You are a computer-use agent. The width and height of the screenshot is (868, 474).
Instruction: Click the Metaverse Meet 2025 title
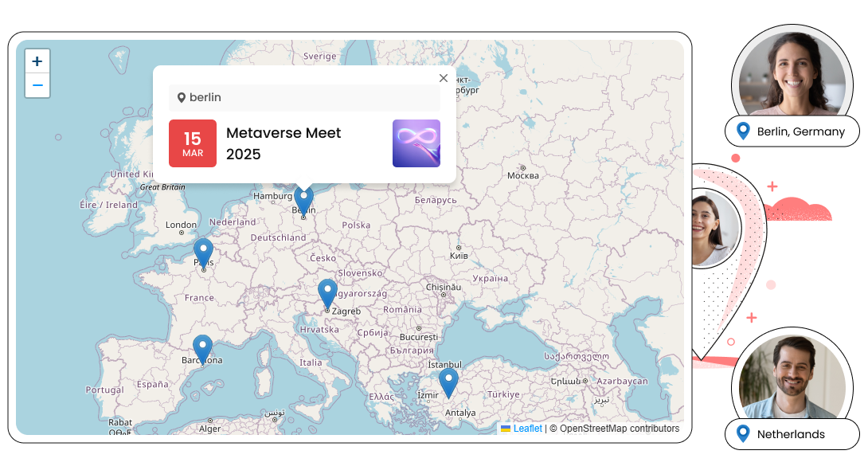click(x=283, y=143)
